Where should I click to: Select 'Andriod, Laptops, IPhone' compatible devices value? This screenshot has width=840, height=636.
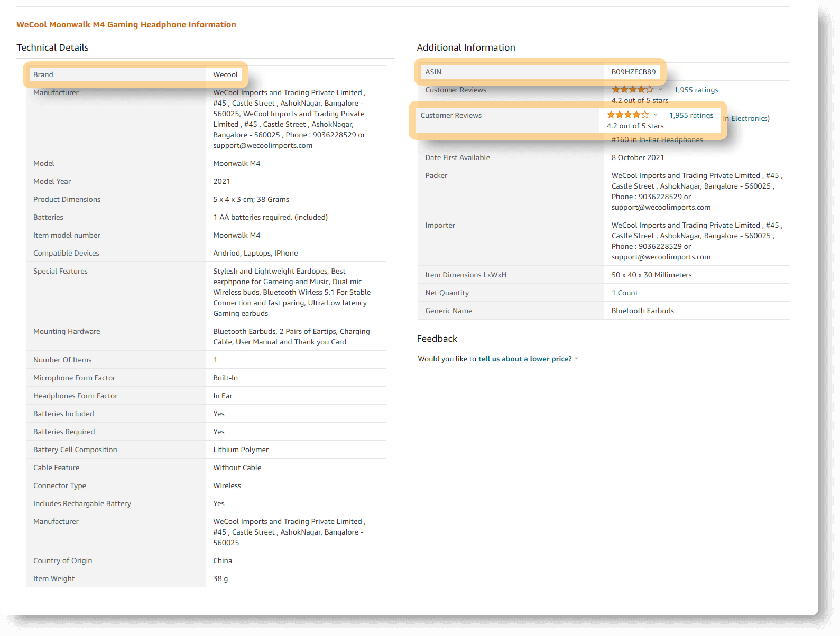point(255,253)
